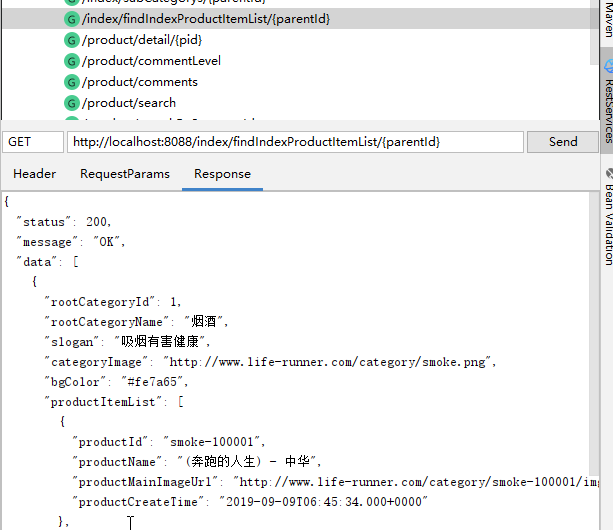
Task: Select the Response tab
Action: coord(222,174)
